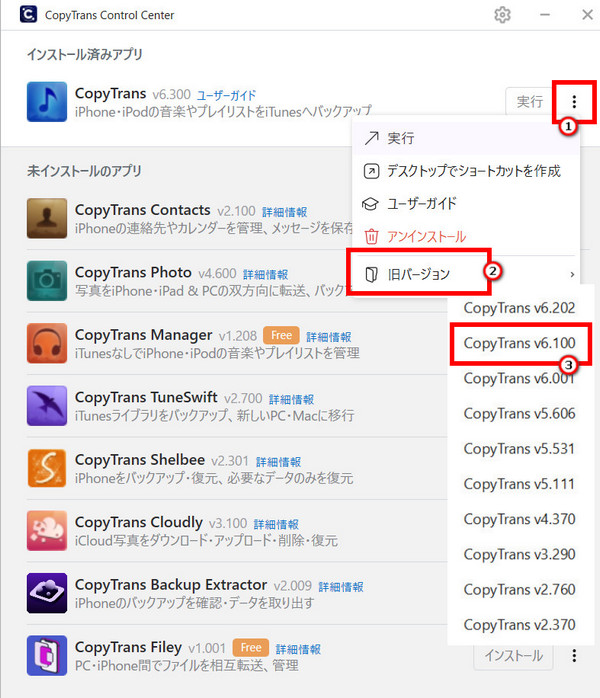Viewport: 600px width, 698px height.
Task: Click the CopyTrans Shelbee title text
Action: click(140, 459)
